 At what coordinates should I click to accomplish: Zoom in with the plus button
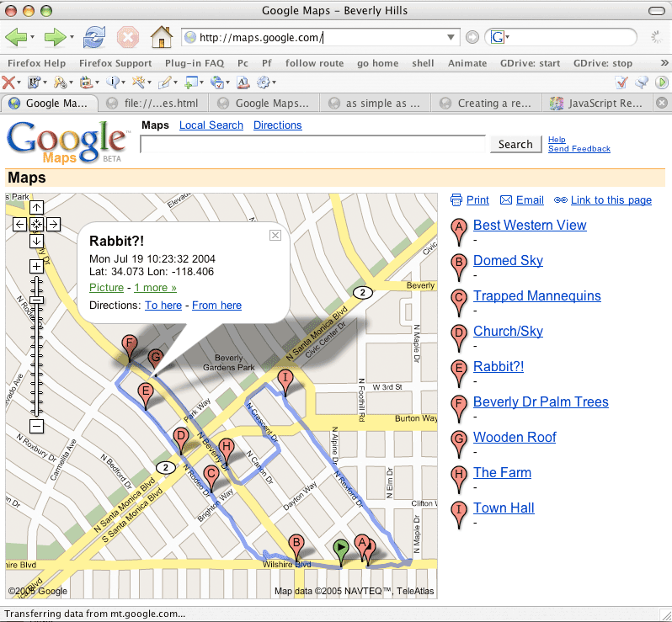pos(36,267)
